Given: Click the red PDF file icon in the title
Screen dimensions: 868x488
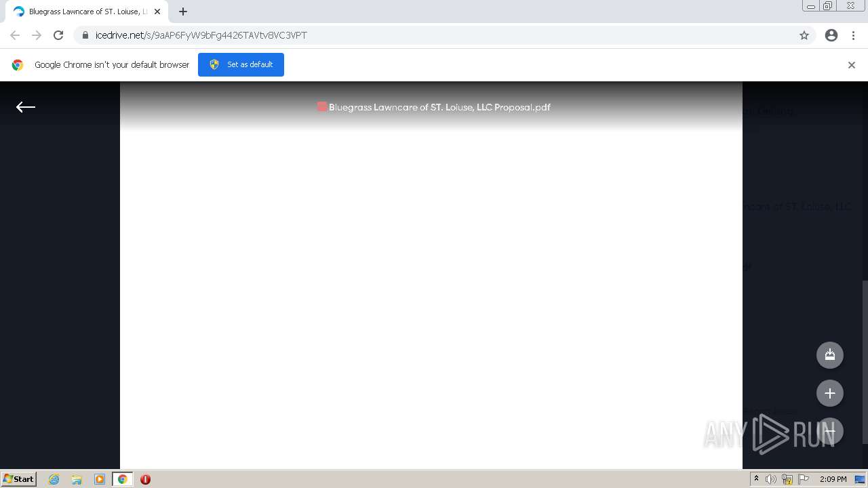Looking at the screenshot, I should [322, 106].
